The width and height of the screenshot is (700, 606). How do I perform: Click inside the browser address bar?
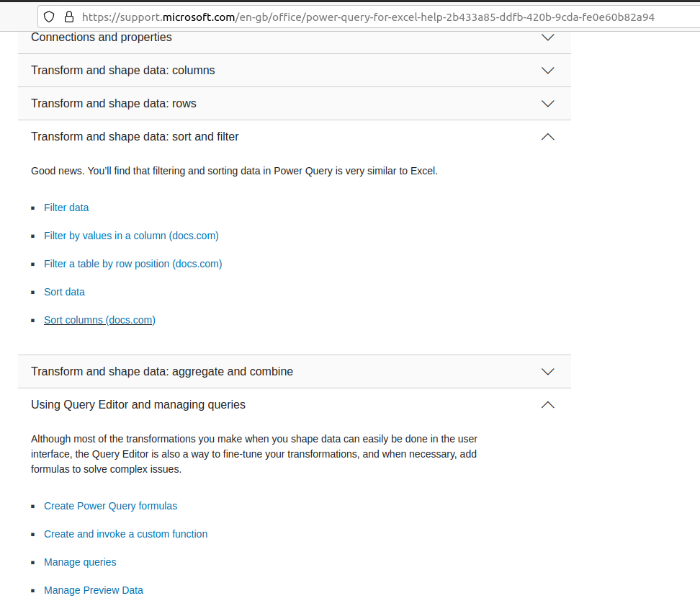tap(360, 16)
